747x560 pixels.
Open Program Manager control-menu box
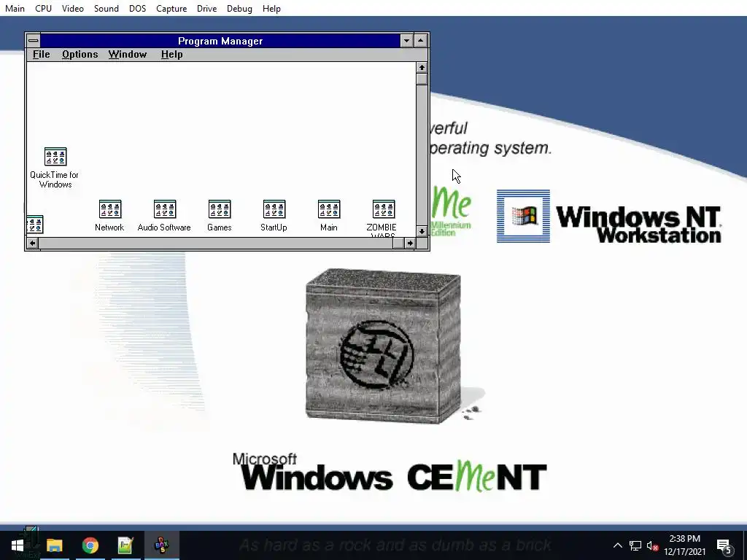34,41
